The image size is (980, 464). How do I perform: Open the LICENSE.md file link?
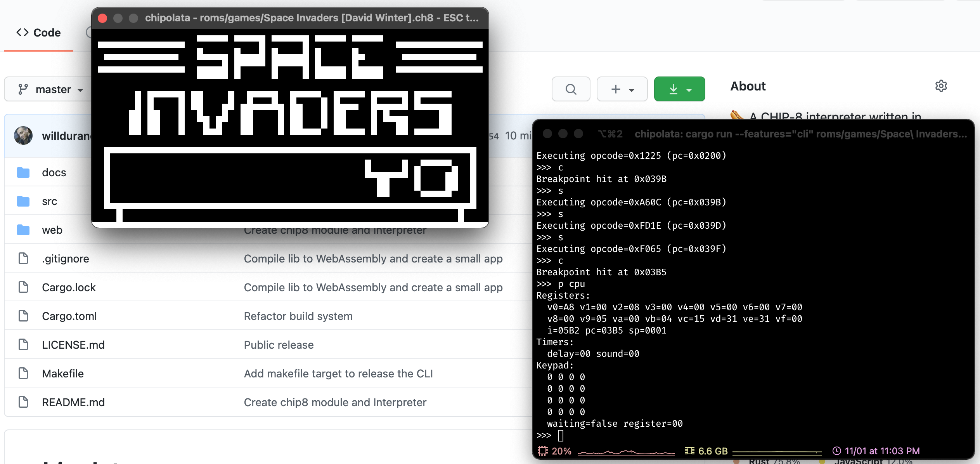(x=73, y=345)
